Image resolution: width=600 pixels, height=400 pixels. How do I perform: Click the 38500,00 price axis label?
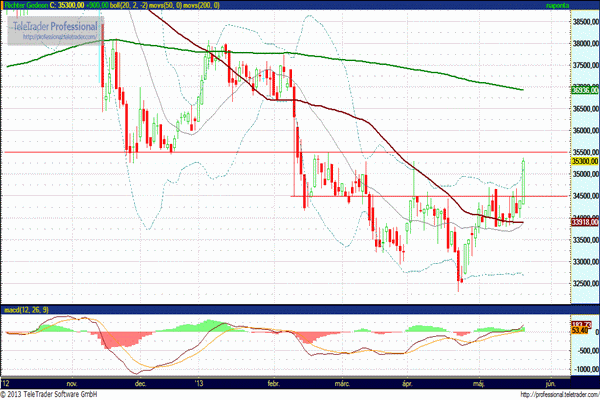coord(585,22)
